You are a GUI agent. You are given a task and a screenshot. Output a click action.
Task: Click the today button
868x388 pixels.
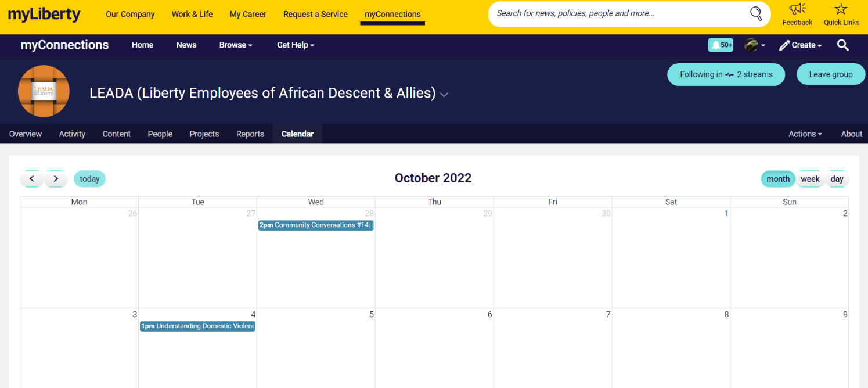[89, 179]
